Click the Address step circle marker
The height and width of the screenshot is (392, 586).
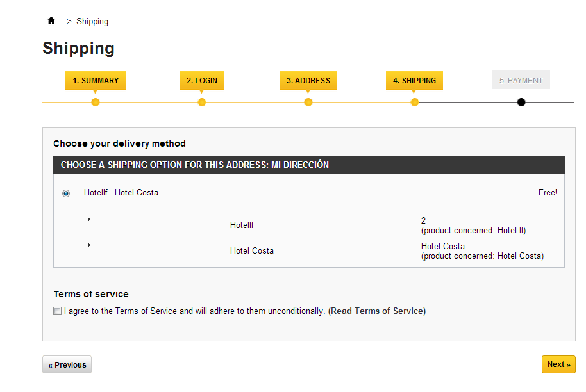pos(308,102)
